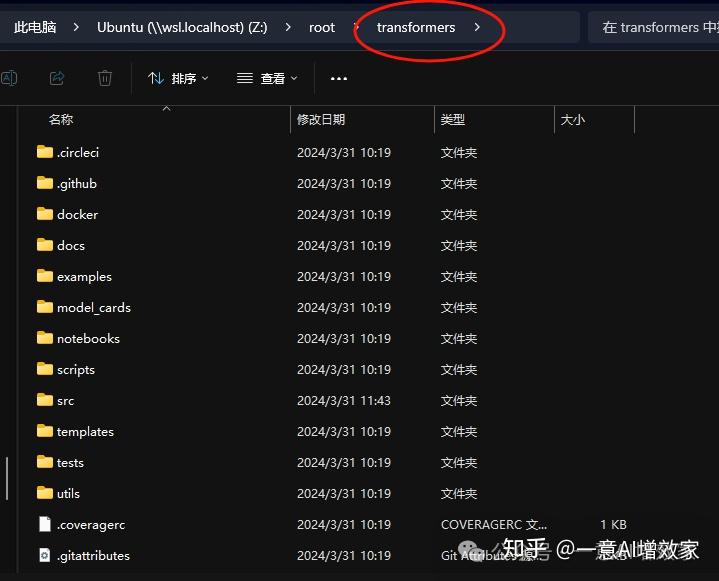Select the utils folder icon
719x581 pixels.
tap(44, 493)
